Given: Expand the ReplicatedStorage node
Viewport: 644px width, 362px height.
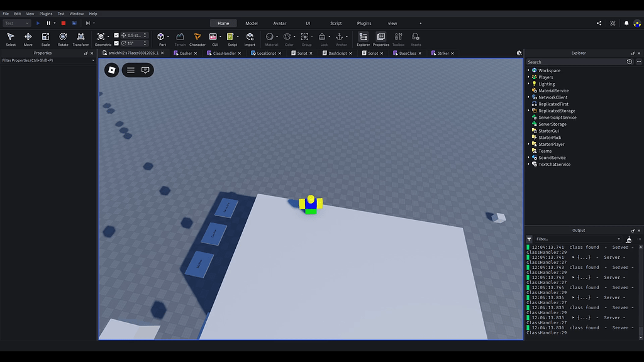Looking at the screenshot, I should click(528, 111).
